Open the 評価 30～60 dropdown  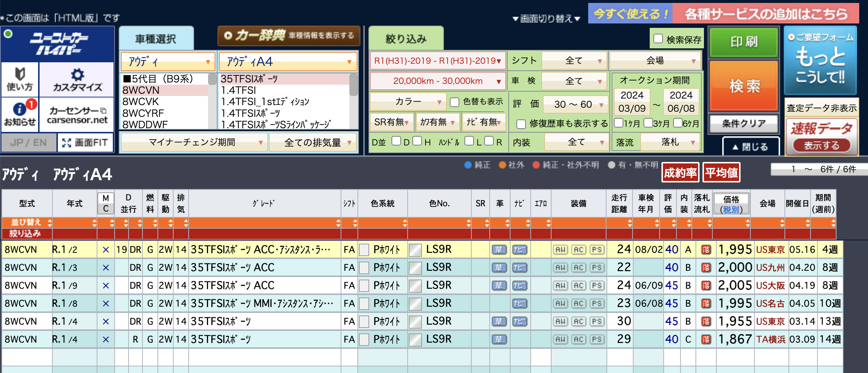pos(575,104)
